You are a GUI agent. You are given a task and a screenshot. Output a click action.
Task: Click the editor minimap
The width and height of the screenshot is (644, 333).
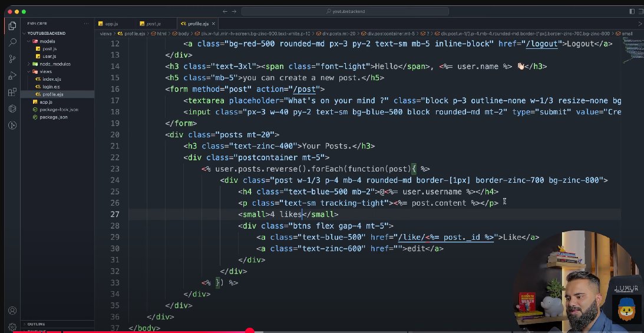click(x=632, y=50)
